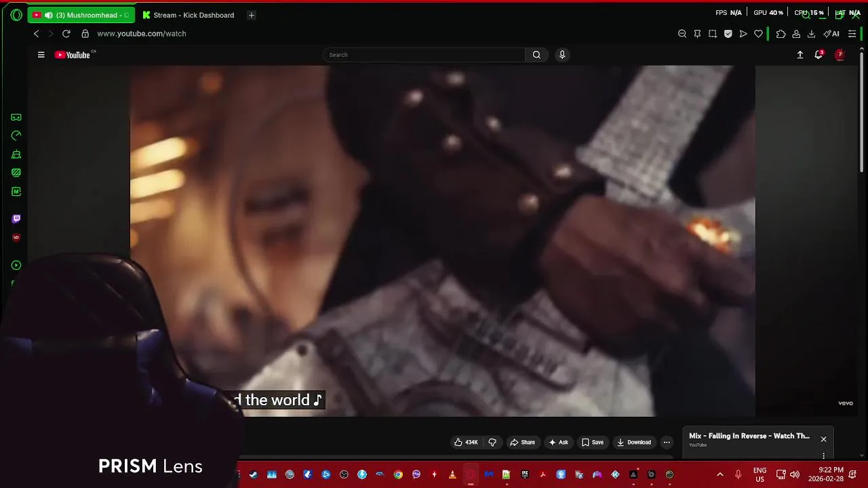Click into the YouTube search box

coord(425,55)
